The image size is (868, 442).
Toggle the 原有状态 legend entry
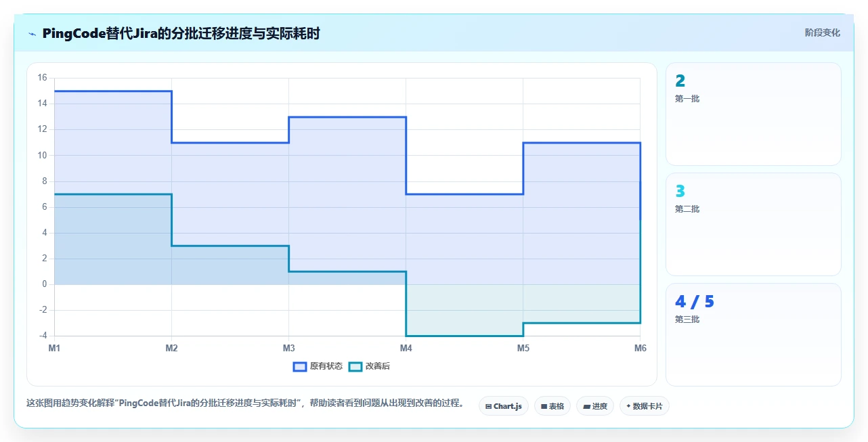318,366
